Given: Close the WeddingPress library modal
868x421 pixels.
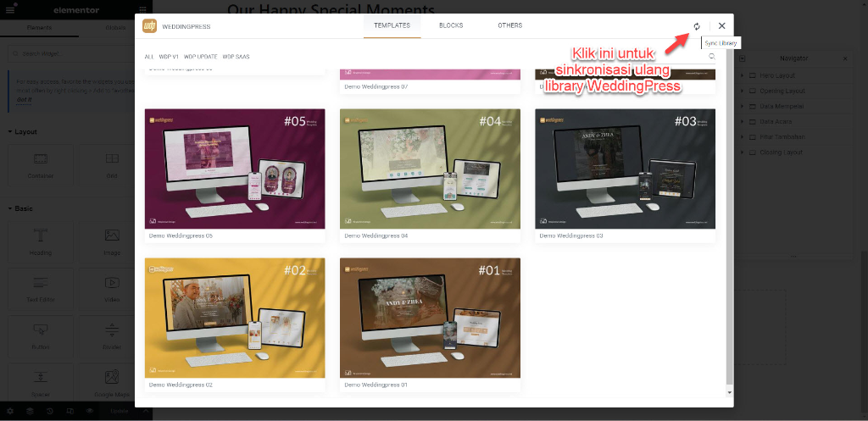Looking at the screenshot, I should coord(721,26).
